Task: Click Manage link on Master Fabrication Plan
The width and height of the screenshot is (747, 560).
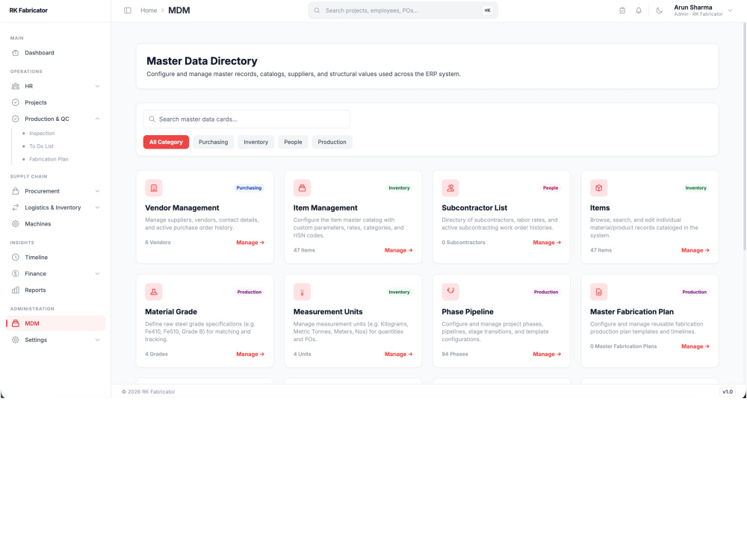Action: click(695, 346)
